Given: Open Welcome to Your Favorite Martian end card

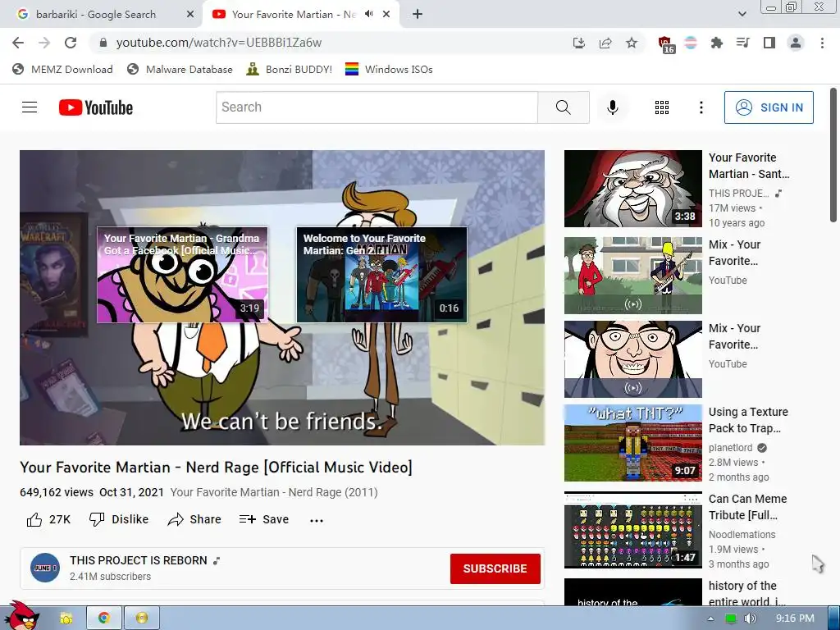Looking at the screenshot, I should coord(382,275).
